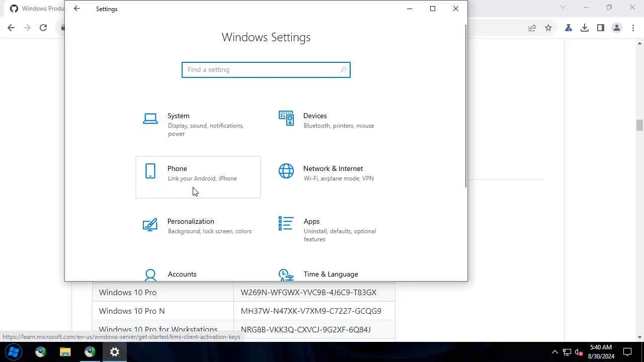Screen dimensions: 644x362
Task: Click Chrome browser back arrow
Action: click(11, 28)
